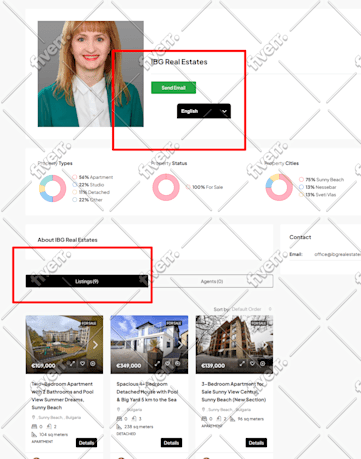Open the Sunny View Central apartment title
The image size is (361, 459).
point(233,392)
